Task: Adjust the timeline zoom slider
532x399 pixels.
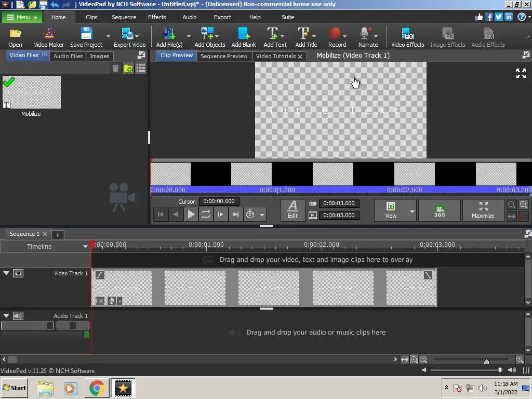Action: pyautogui.click(x=486, y=361)
